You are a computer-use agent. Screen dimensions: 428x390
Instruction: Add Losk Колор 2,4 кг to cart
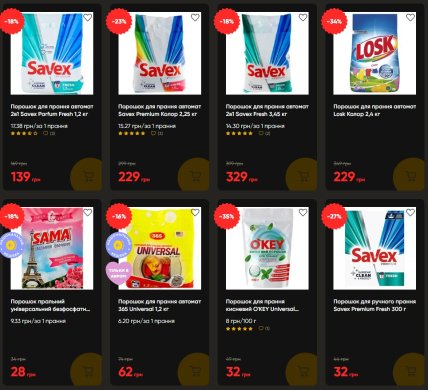click(410, 176)
